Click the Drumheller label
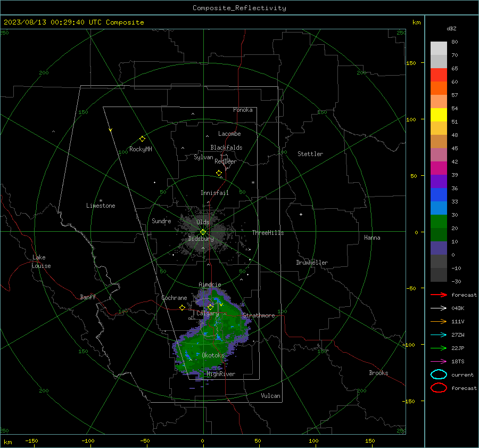Screen dimensions: 479x448 point(312,263)
